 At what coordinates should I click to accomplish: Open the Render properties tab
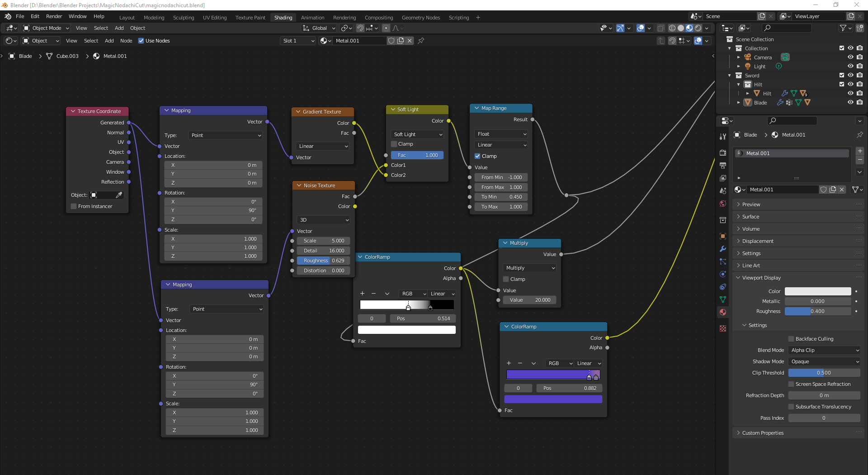(x=723, y=153)
